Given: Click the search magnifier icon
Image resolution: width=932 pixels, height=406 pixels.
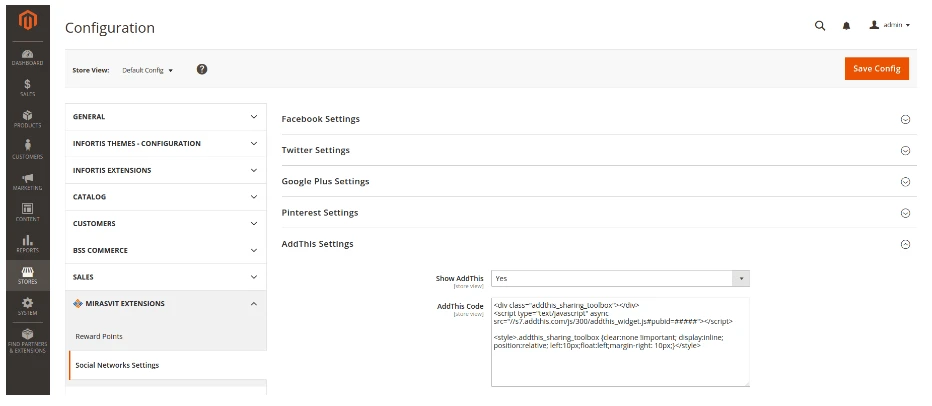Looking at the screenshot, I should pos(820,25).
